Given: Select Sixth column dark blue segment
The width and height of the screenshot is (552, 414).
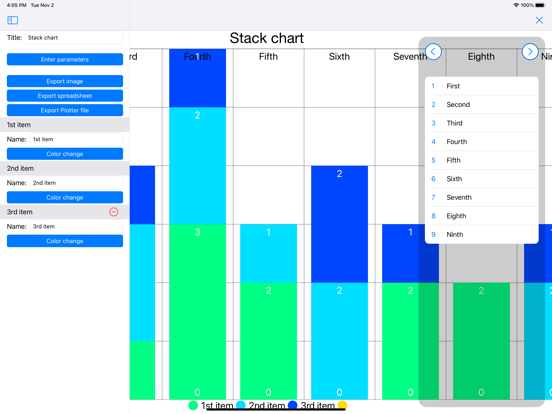Looking at the screenshot, I should [x=339, y=224].
